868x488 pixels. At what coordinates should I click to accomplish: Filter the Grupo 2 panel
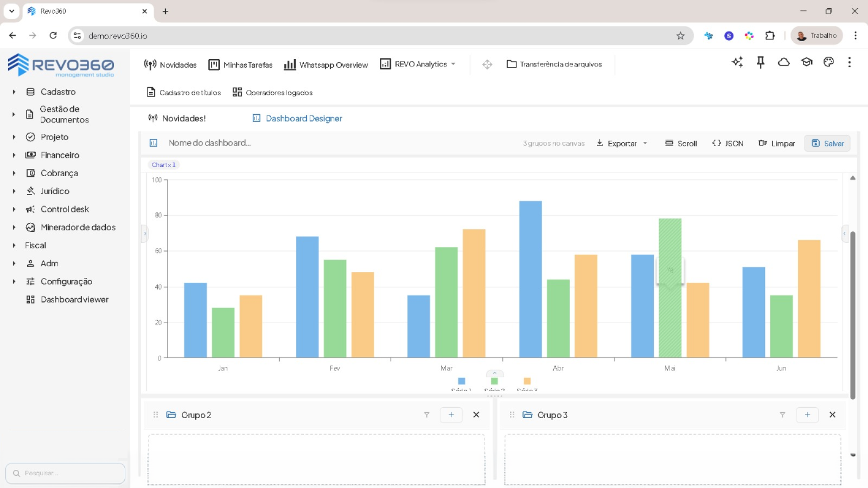point(426,415)
